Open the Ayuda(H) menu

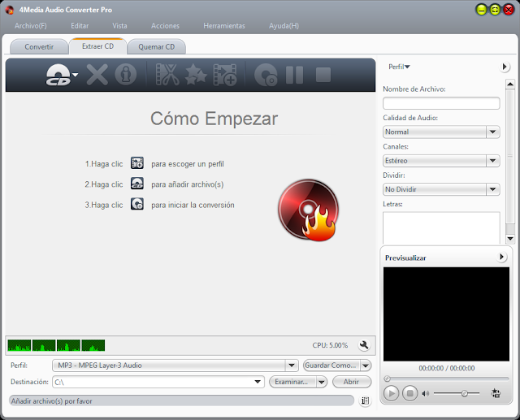point(284,26)
